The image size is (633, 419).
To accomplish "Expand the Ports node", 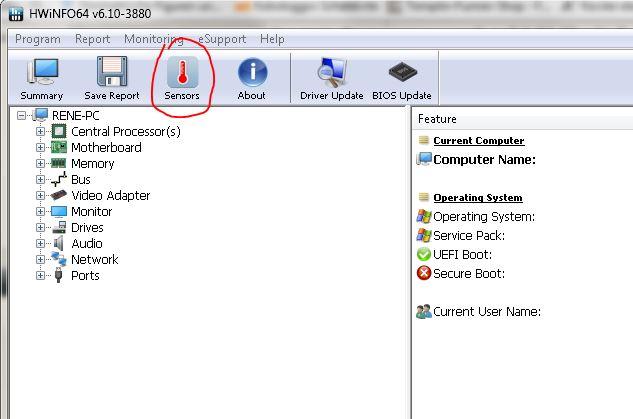I will point(40,275).
